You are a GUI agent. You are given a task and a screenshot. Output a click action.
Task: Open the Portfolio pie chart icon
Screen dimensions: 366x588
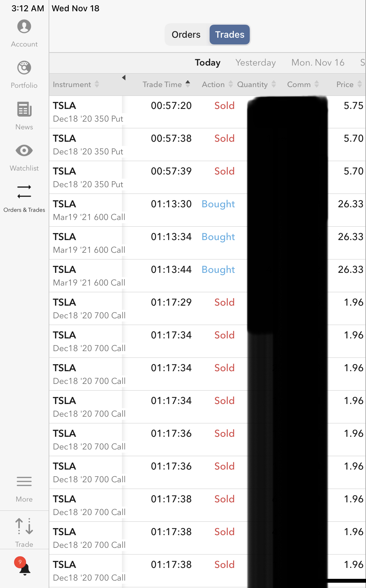point(24,68)
